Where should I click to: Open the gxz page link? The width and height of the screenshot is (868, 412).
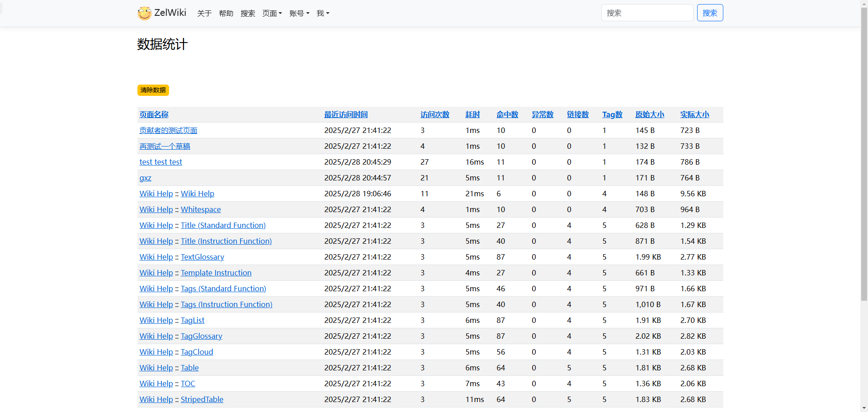(x=145, y=178)
